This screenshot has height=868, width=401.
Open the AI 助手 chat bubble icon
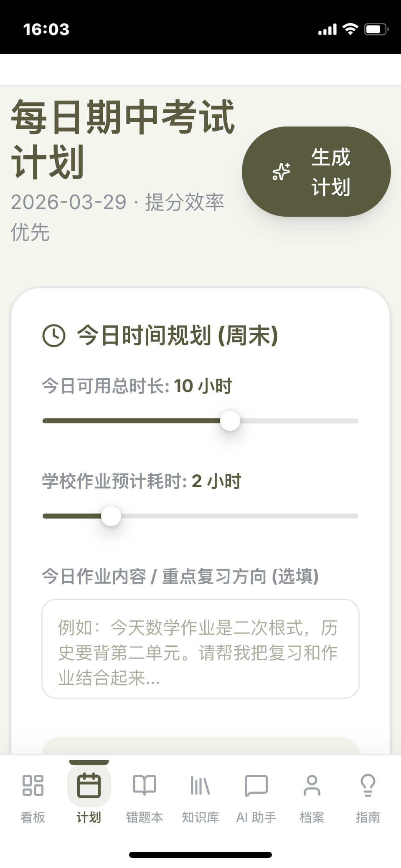(256, 785)
